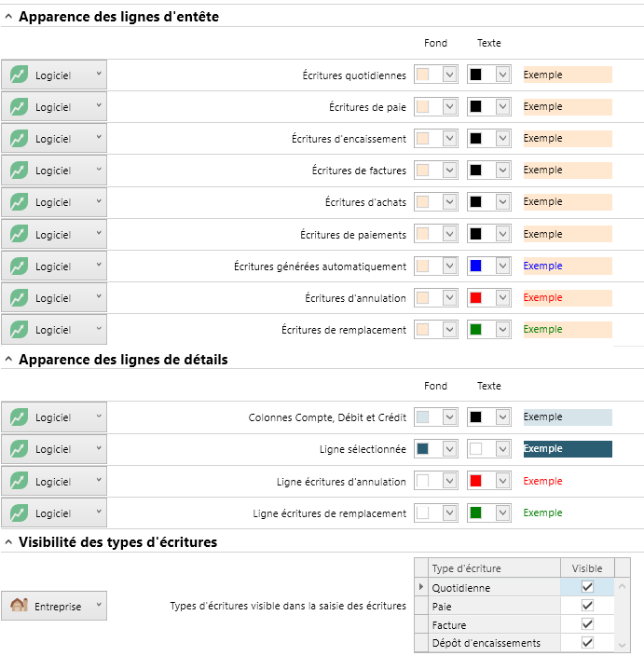Click Logiciel icon for Écritures de factures row
Viewport: 644px width, 656px height.
[x=20, y=170]
